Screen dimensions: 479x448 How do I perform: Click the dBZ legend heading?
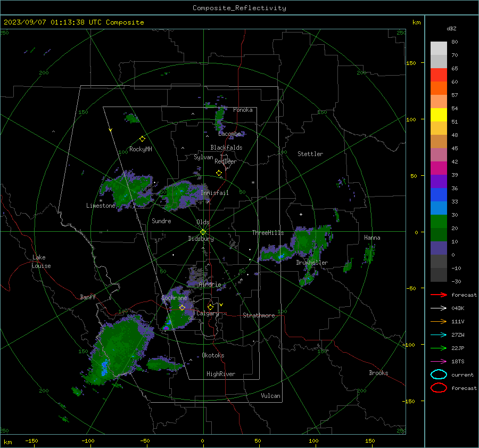point(451,28)
